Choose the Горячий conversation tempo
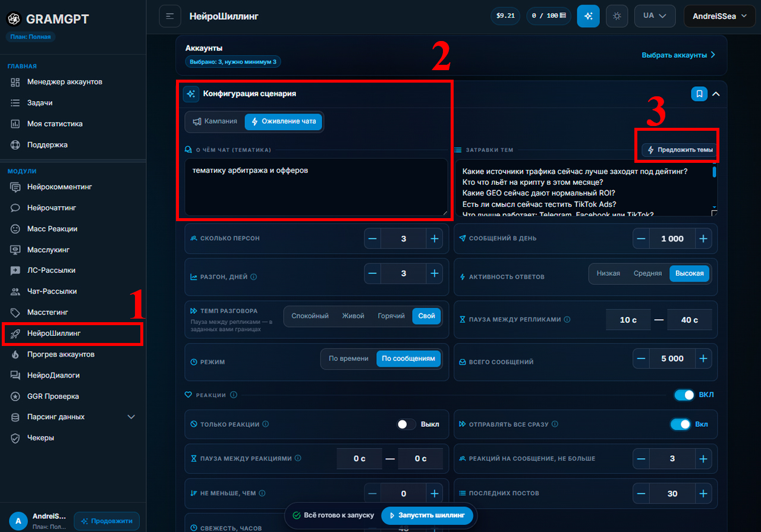The height and width of the screenshot is (532, 761). click(391, 316)
